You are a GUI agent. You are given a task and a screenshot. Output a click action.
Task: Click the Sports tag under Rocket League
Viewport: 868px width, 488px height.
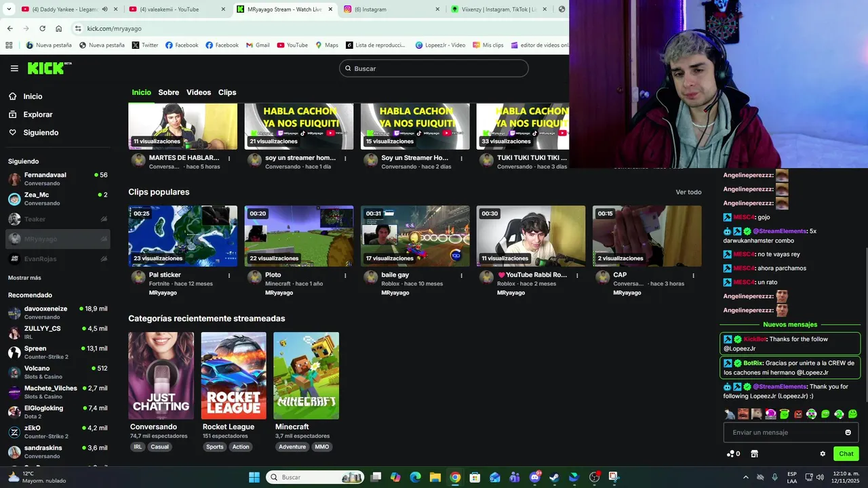point(214,447)
